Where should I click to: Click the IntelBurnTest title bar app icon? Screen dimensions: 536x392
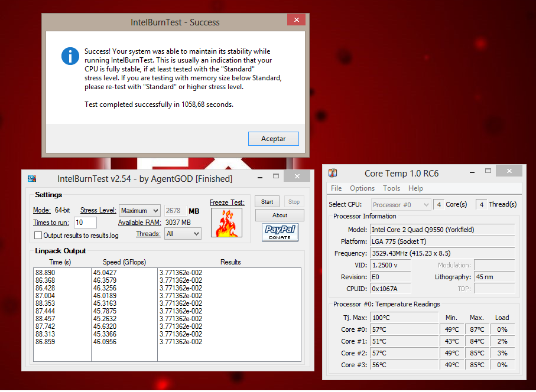click(32, 178)
